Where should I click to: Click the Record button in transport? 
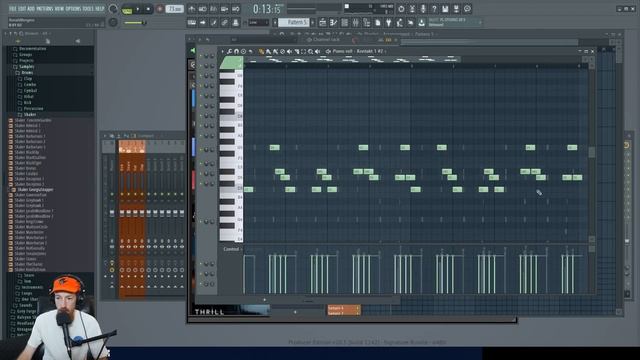coord(160,9)
